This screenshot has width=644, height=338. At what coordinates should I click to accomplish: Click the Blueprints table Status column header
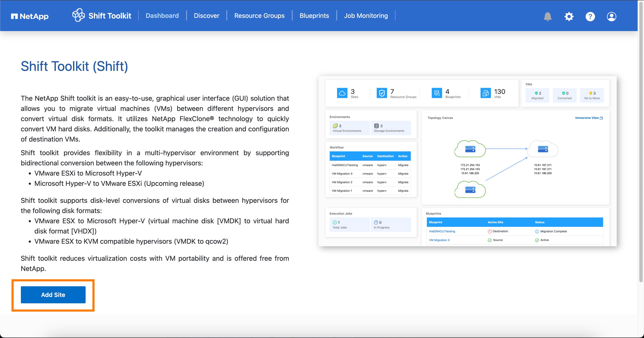(539, 222)
